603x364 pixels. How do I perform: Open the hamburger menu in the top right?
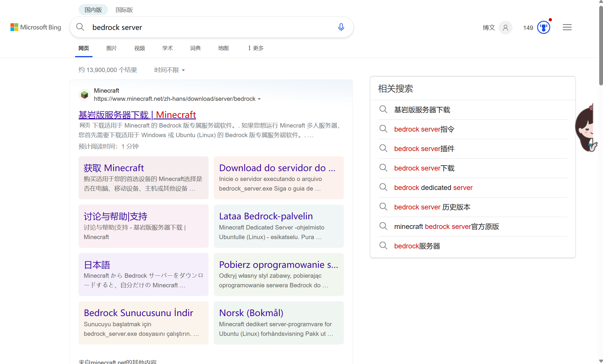coord(567,27)
